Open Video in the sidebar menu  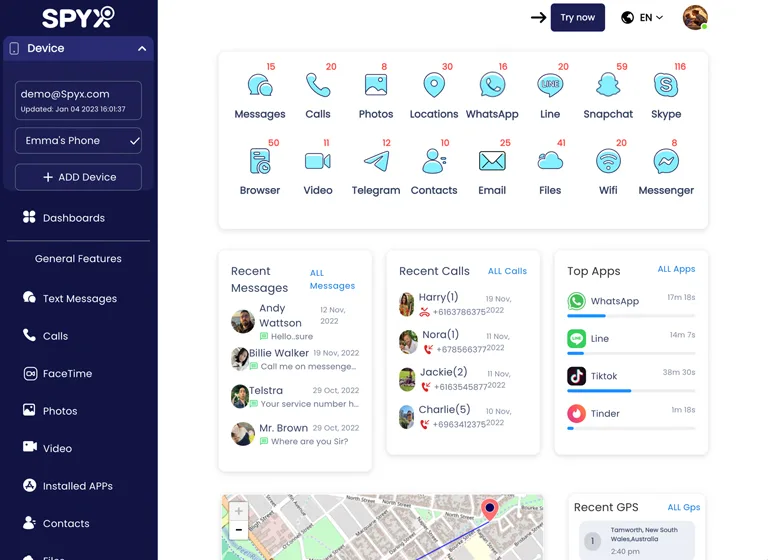[47, 448]
